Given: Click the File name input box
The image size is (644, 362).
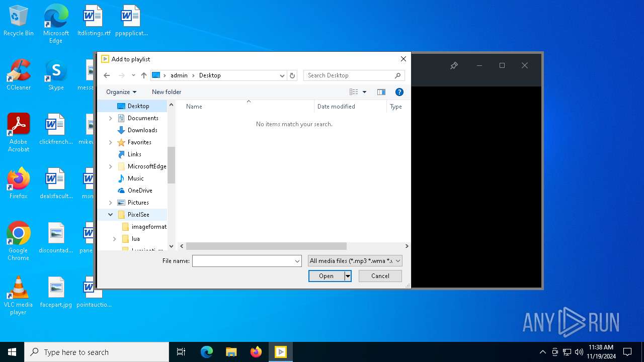Looking at the screenshot, I should coord(243,261).
